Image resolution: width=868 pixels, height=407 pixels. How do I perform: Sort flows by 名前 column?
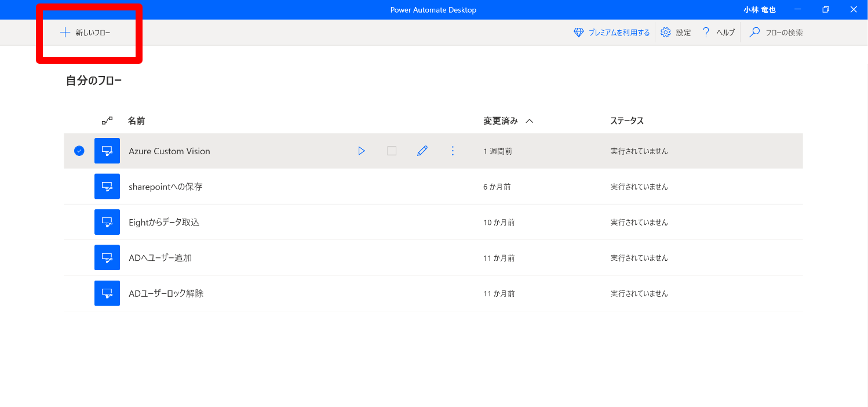[136, 121]
